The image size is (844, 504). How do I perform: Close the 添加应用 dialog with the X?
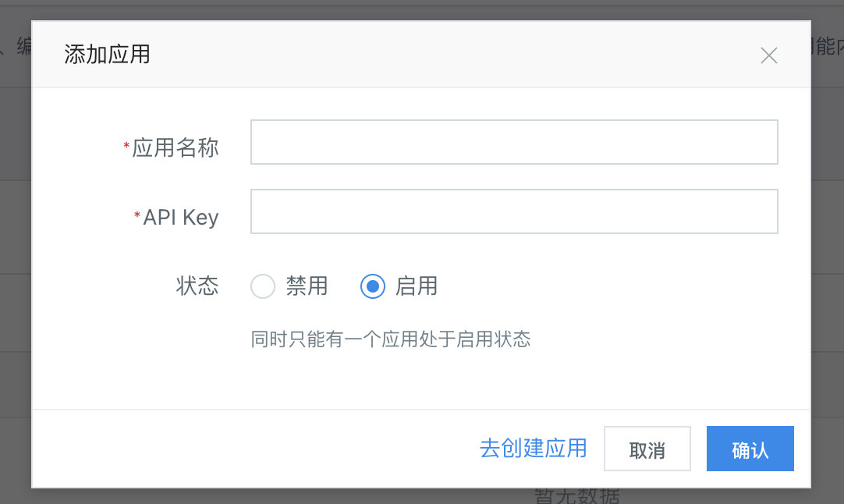(769, 55)
